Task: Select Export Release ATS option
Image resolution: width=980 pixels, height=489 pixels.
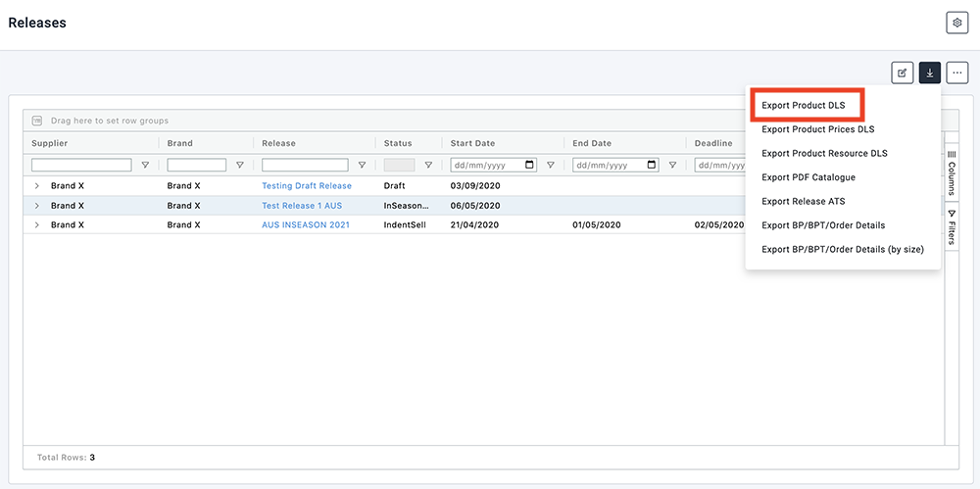Action: (x=803, y=202)
